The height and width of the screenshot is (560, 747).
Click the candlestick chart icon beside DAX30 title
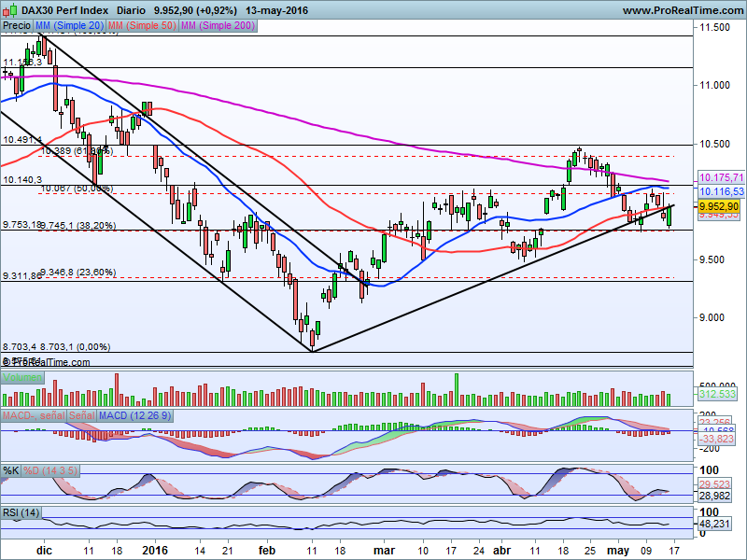point(10,9)
